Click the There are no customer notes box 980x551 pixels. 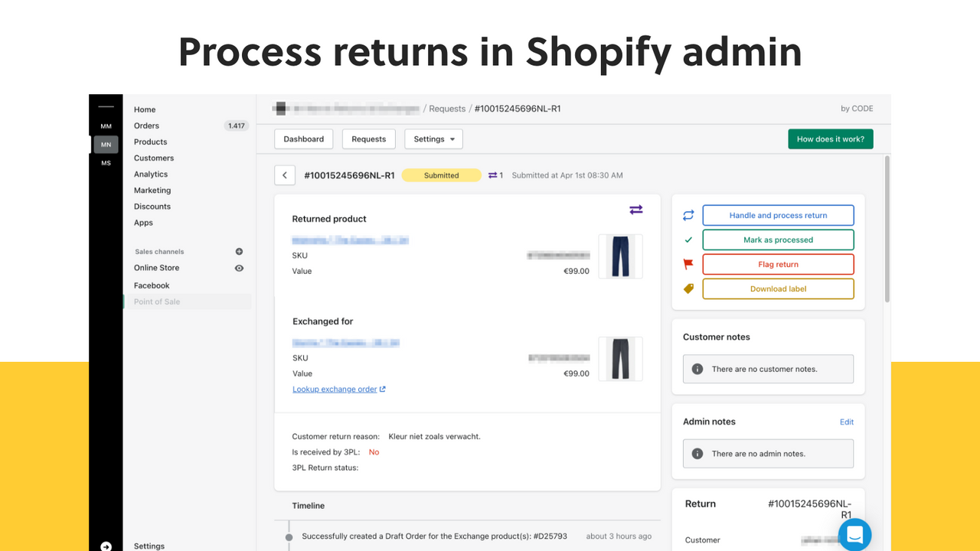pos(768,369)
